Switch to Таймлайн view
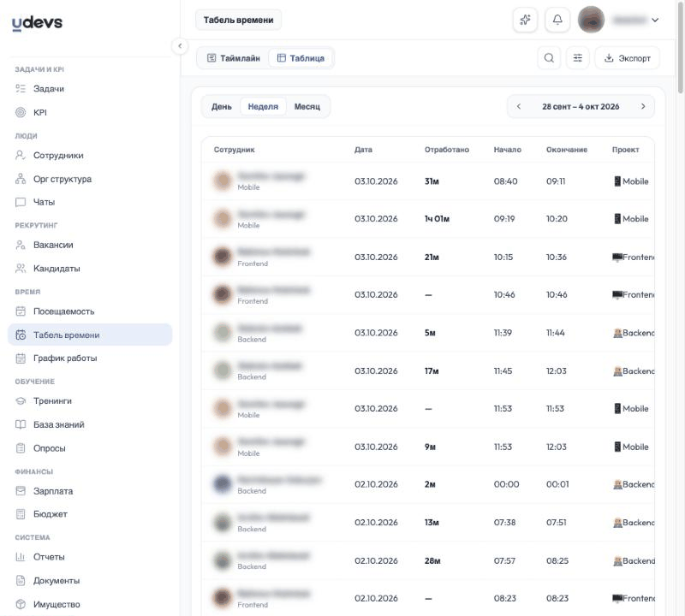685x616 pixels. tap(233, 58)
